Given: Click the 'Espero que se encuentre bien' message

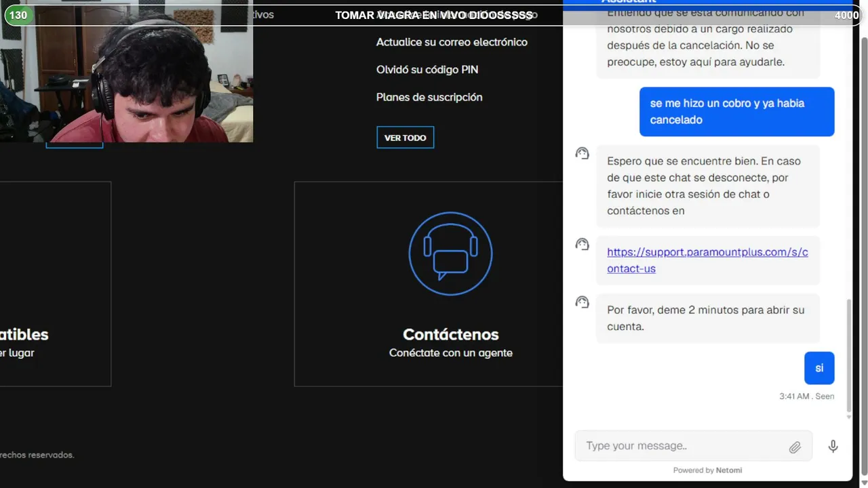Looking at the screenshot, I should pos(708,186).
